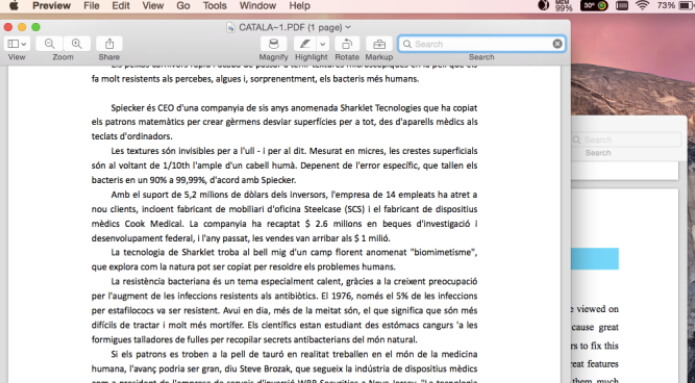Open the View menu in menu bar

[x=153, y=6]
